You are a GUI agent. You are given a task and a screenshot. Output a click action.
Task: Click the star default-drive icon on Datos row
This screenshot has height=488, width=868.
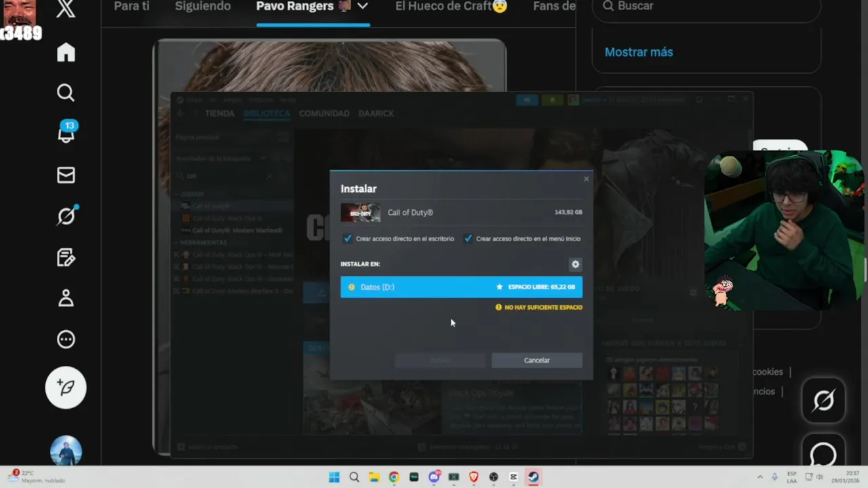pos(500,287)
